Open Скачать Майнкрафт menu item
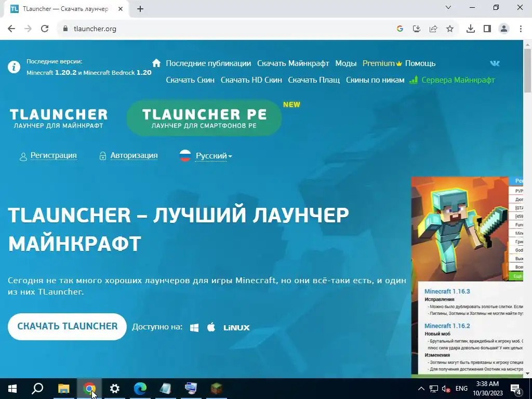 click(293, 63)
